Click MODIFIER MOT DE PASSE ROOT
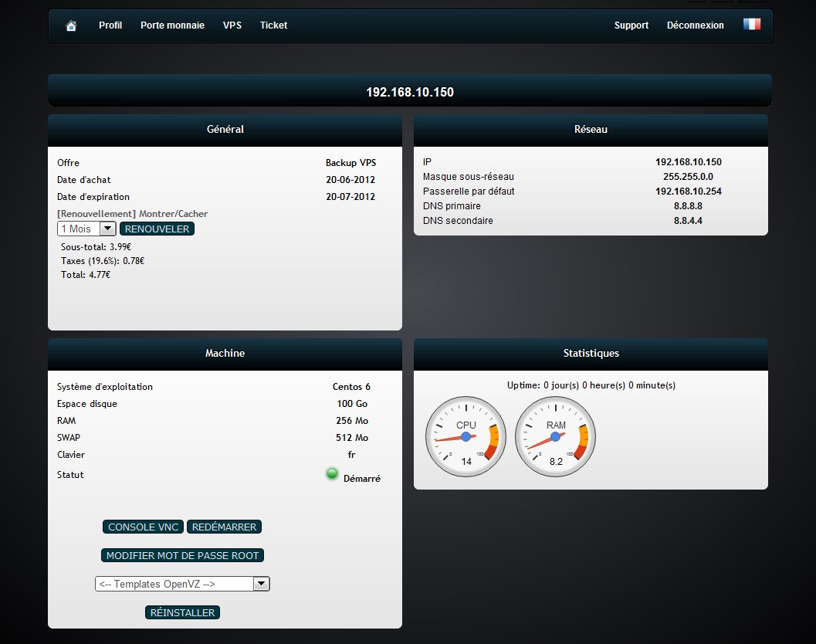The width and height of the screenshot is (816, 644). click(x=182, y=556)
